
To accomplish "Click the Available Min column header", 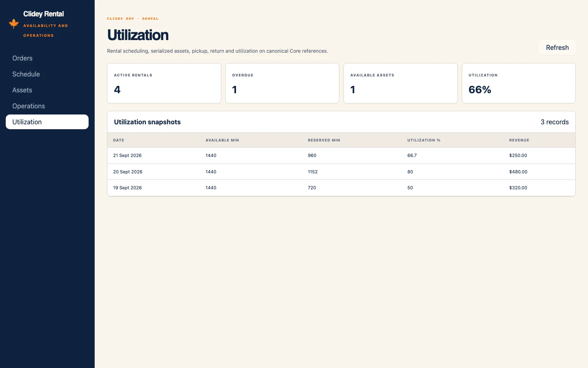I will coord(222,140).
